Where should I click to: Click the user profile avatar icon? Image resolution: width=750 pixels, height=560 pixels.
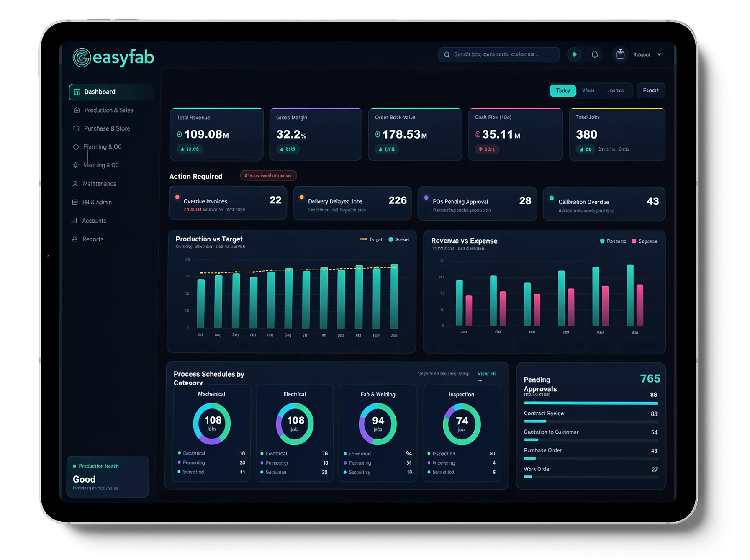pyautogui.click(x=620, y=54)
